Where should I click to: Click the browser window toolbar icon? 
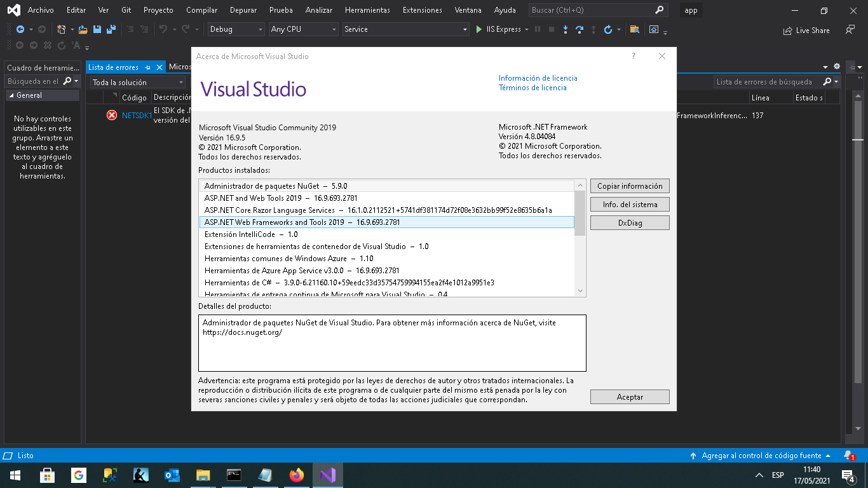pyautogui.click(x=654, y=29)
